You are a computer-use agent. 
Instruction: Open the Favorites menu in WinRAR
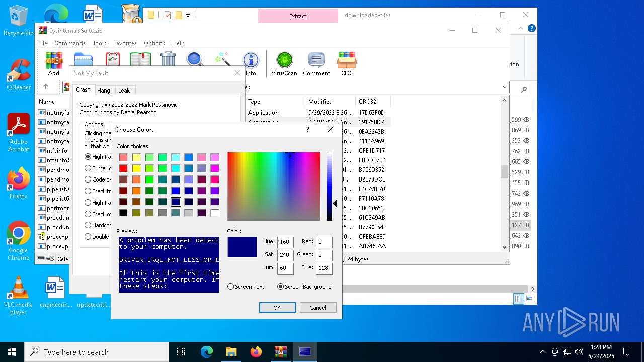coord(125,43)
